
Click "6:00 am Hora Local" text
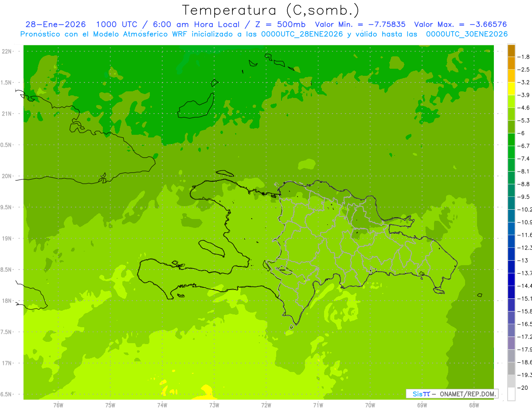(195, 24)
